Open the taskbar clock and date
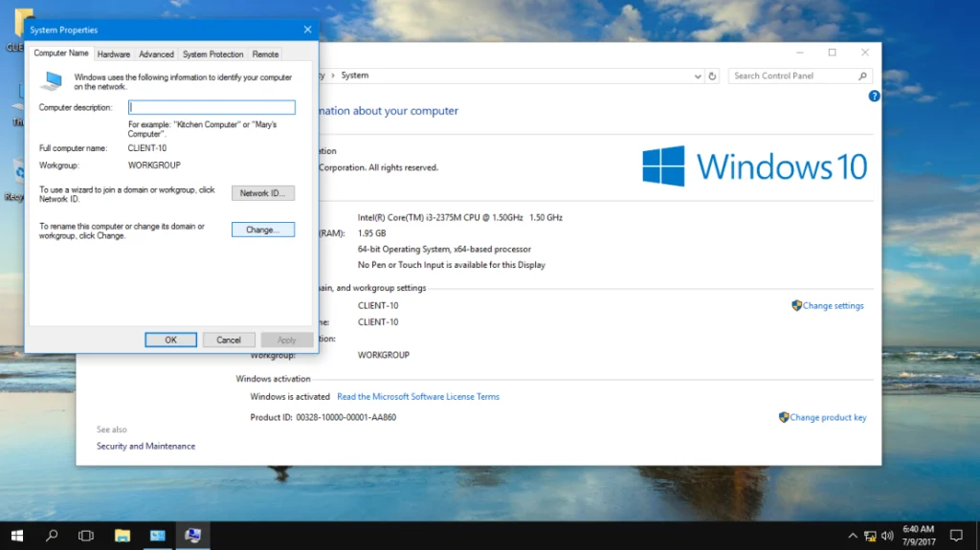The image size is (980, 550). click(x=918, y=536)
